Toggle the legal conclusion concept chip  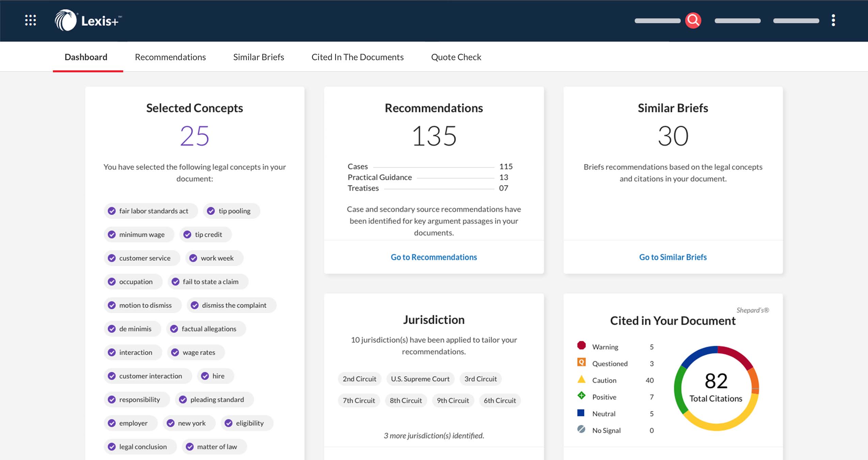coord(140,446)
